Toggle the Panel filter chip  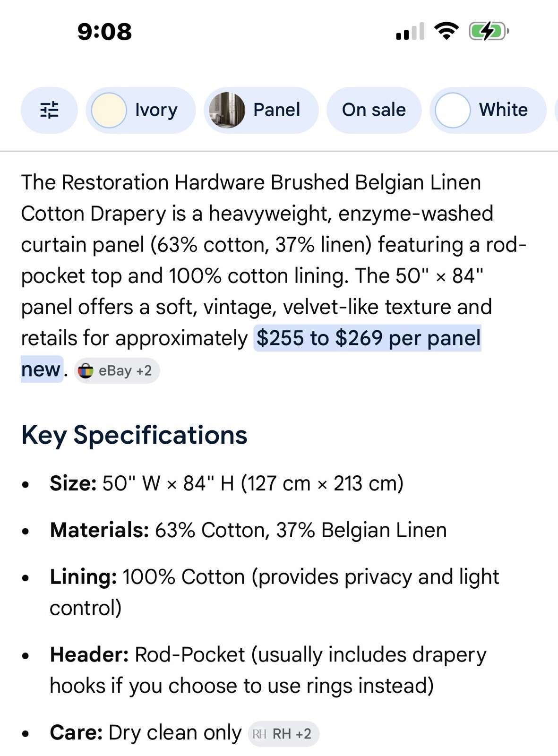tap(261, 110)
